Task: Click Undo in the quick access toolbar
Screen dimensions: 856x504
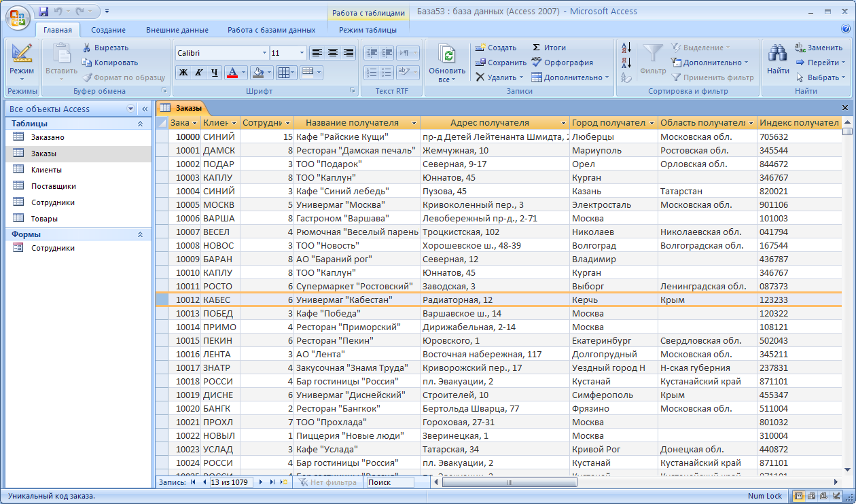Action: (x=58, y=11)
